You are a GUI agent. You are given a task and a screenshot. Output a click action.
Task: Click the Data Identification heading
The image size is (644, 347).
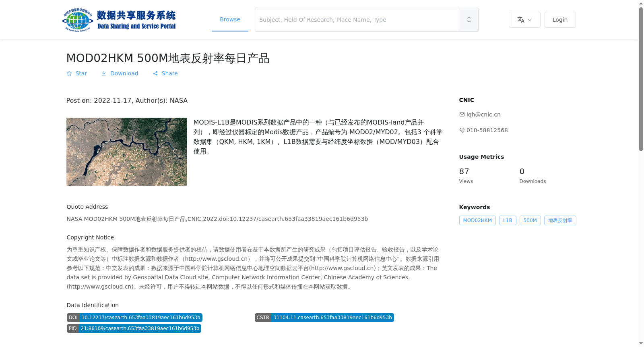(93, 305)
